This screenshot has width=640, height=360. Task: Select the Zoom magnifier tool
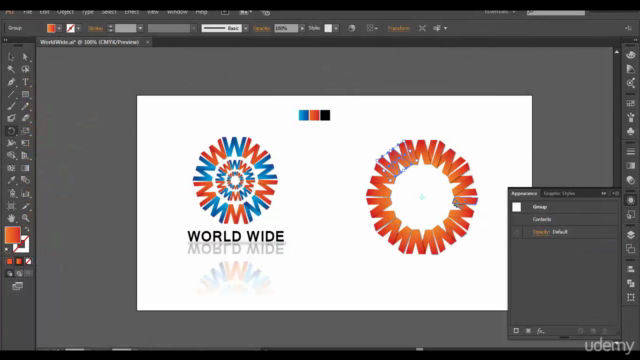pos(25,218)
